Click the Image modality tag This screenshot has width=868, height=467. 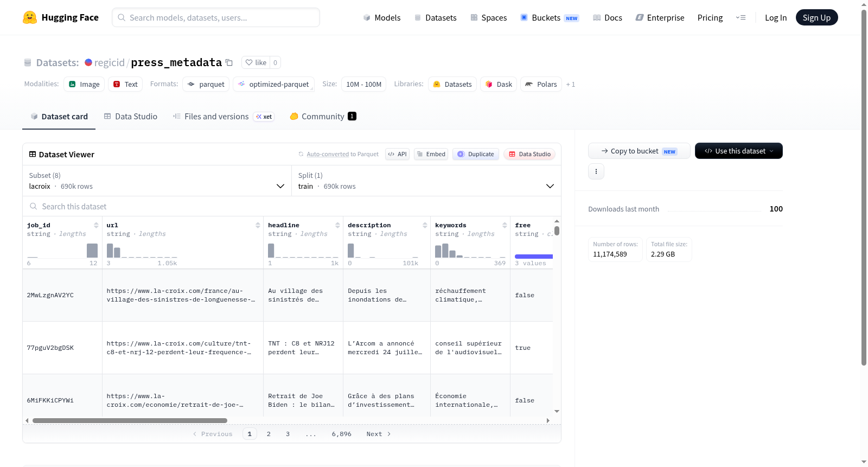click(84, 84)
